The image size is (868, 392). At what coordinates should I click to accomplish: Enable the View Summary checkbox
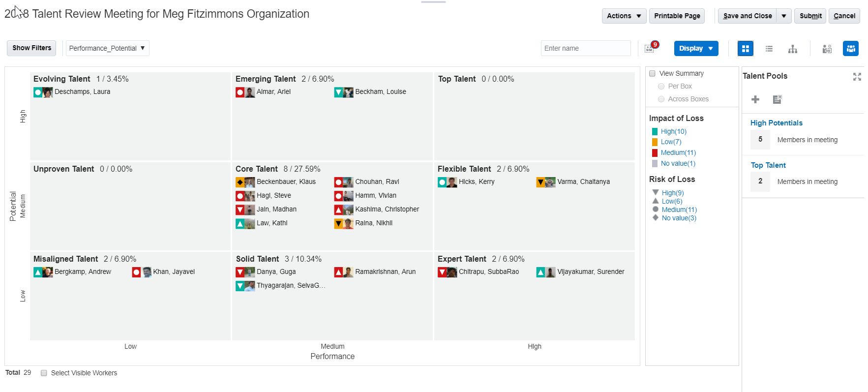pos(653,73)
